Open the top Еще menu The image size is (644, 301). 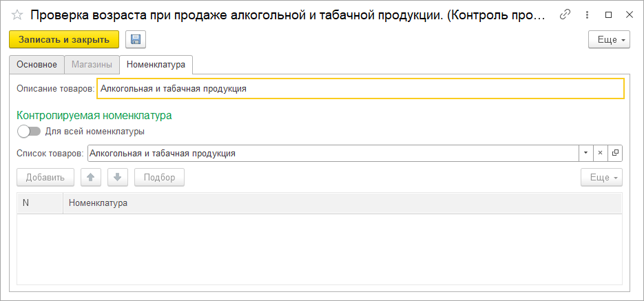(609, 40)
